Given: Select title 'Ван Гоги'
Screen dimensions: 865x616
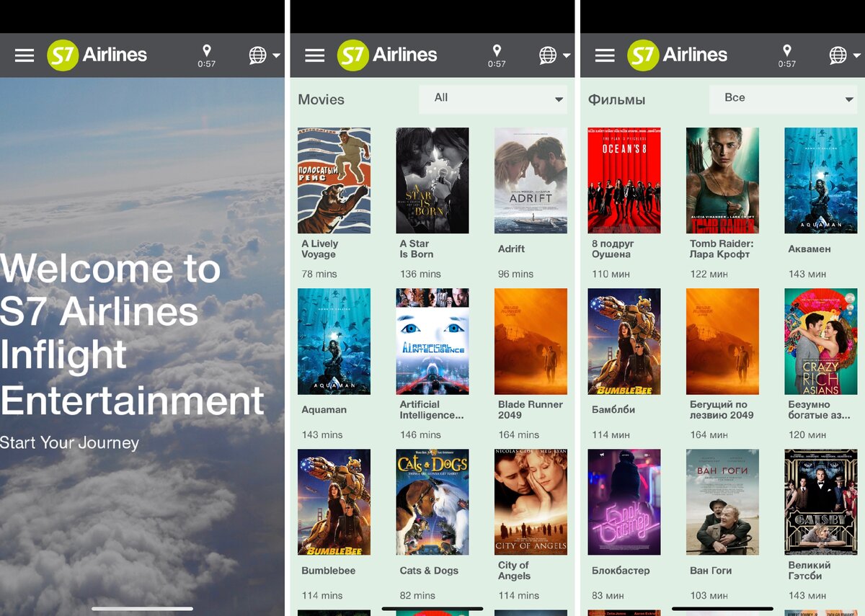Looking at the screenshot, I should [x=711, y=571].
